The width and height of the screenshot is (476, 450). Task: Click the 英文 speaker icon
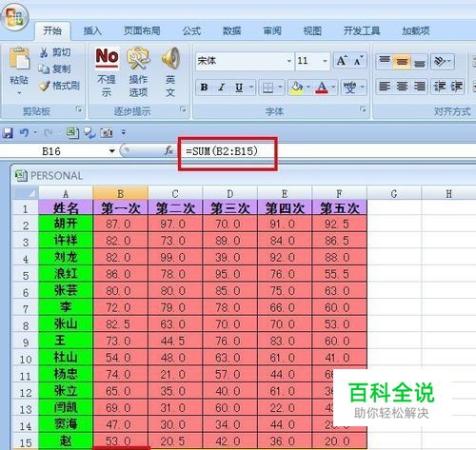170,58
